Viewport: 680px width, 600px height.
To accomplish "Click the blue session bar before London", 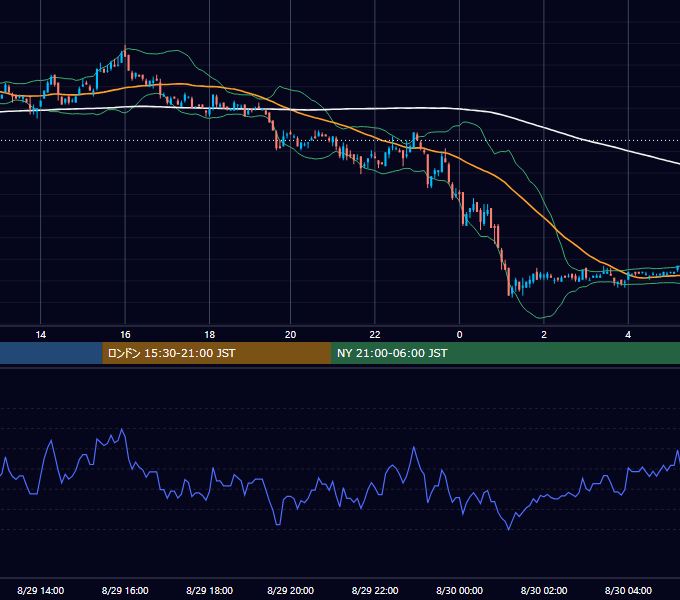I will point(51,353).
